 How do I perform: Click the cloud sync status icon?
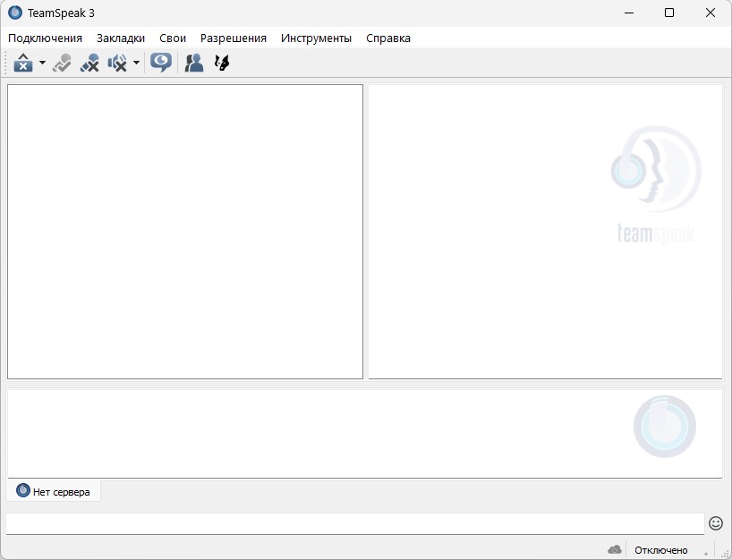click(615, 550)
